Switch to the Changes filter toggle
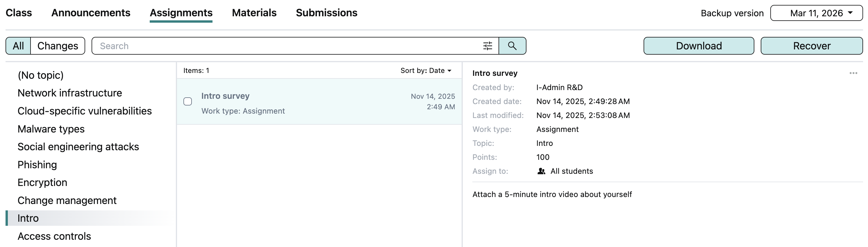868x247 pixels. coord(58,46)
